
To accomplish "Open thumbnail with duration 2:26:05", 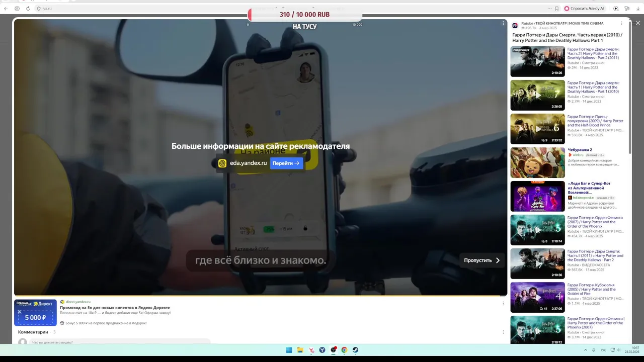I will [x=537, y=95].
